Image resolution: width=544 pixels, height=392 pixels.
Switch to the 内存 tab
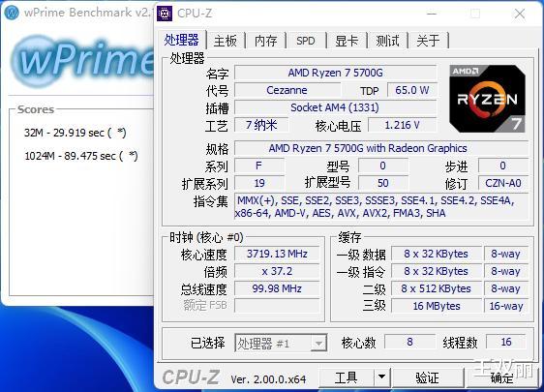click(265, 41)
